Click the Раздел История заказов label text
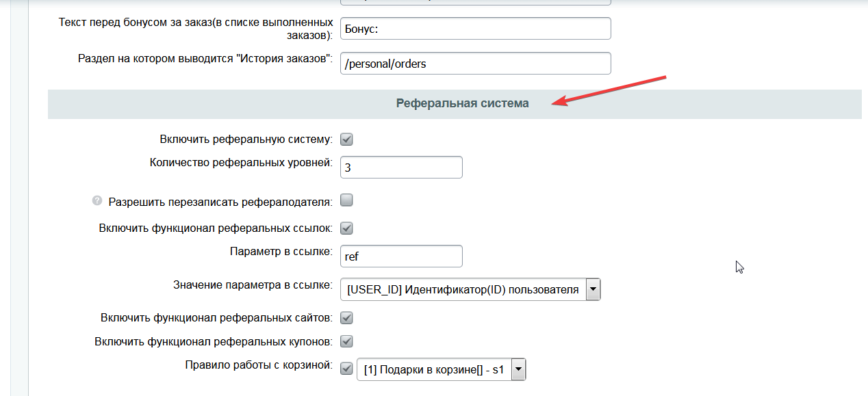 (205, 58)
